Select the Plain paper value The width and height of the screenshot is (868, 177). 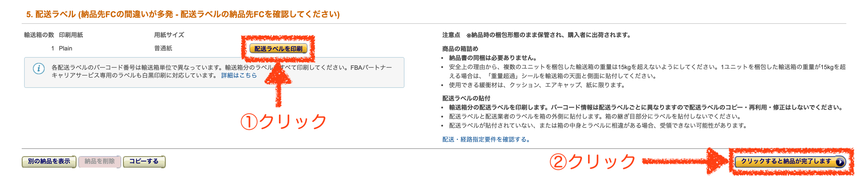pos(65,48)
